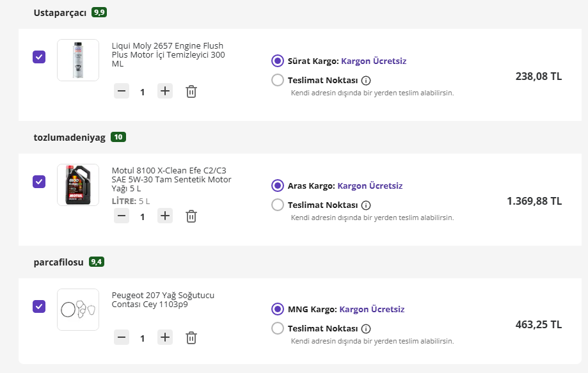Screen dimensions: 588x373
Task: Open Peugeot 207 Yağ Soğutucu Contası title
Action: [163, 299]
